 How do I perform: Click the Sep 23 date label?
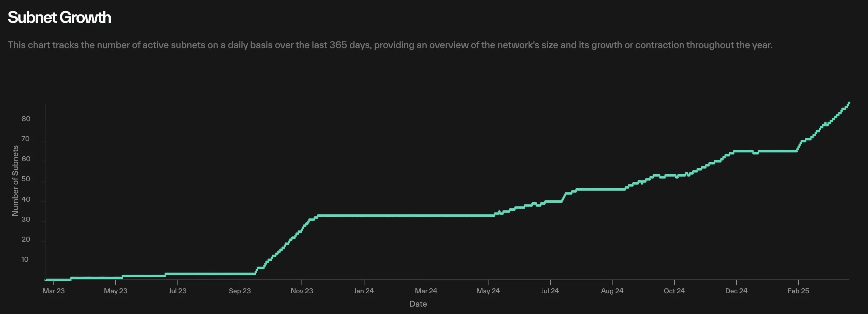click(x=240, y=291)
